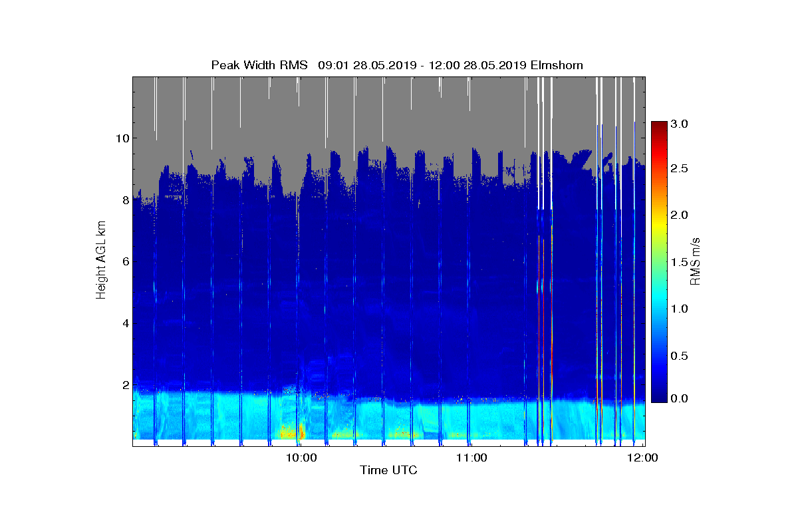Screen dimensions: 798x532
Task: Click the height tick label '8'
Action: (x=125, y=200)
